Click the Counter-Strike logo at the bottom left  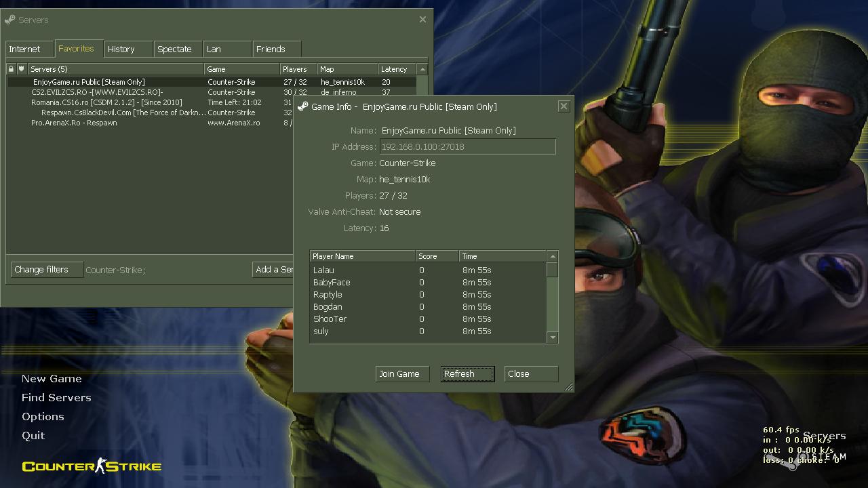coord(92,466)
